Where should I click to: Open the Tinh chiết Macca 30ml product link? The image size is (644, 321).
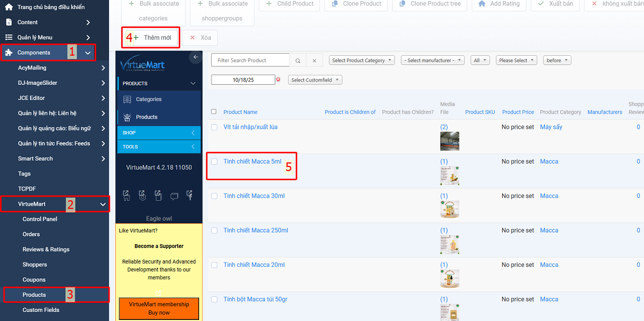254,196
